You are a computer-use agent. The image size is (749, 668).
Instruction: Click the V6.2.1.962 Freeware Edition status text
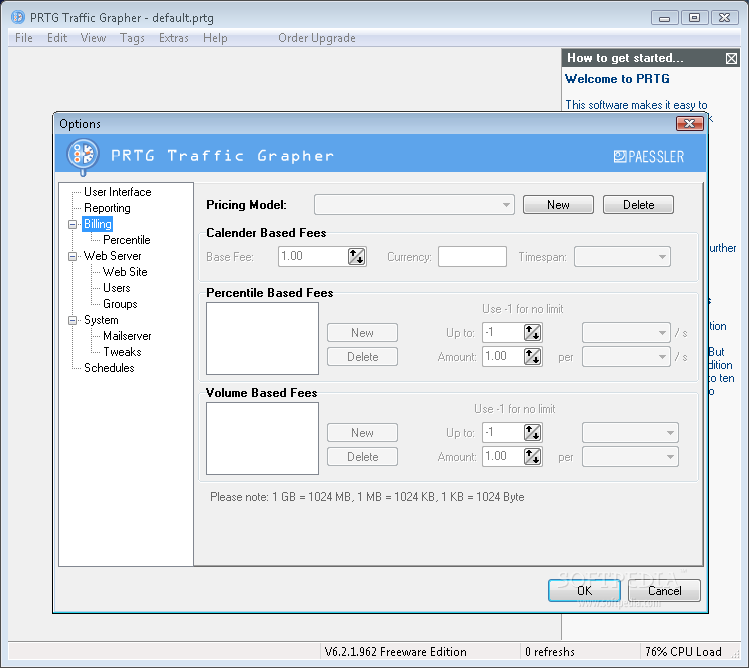click(395, 652)
